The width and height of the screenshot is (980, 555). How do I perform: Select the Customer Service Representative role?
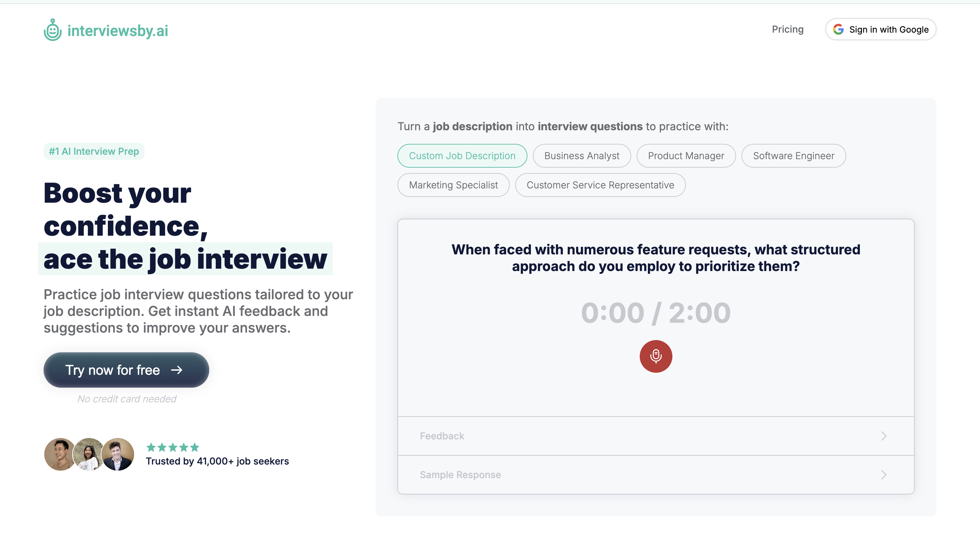click(x=600, y=185)
